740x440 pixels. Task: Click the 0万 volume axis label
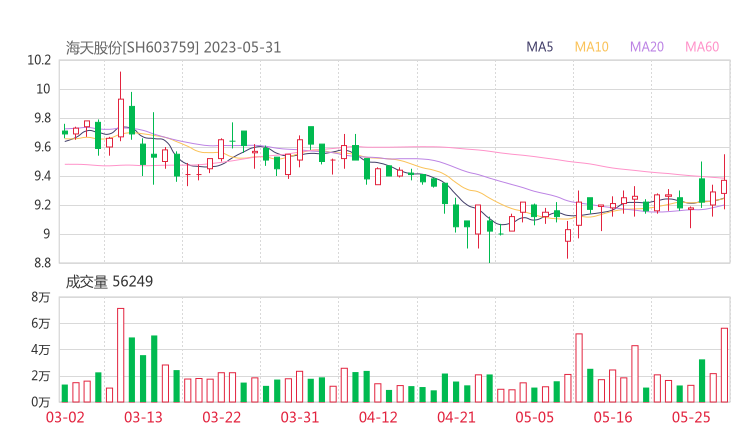pyautogui.click(x=41, y=402)
